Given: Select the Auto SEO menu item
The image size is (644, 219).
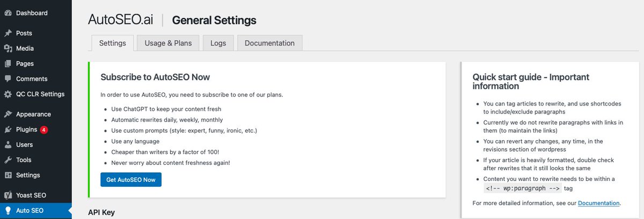Looking at the screenshot, I should (x=36, y=210).
